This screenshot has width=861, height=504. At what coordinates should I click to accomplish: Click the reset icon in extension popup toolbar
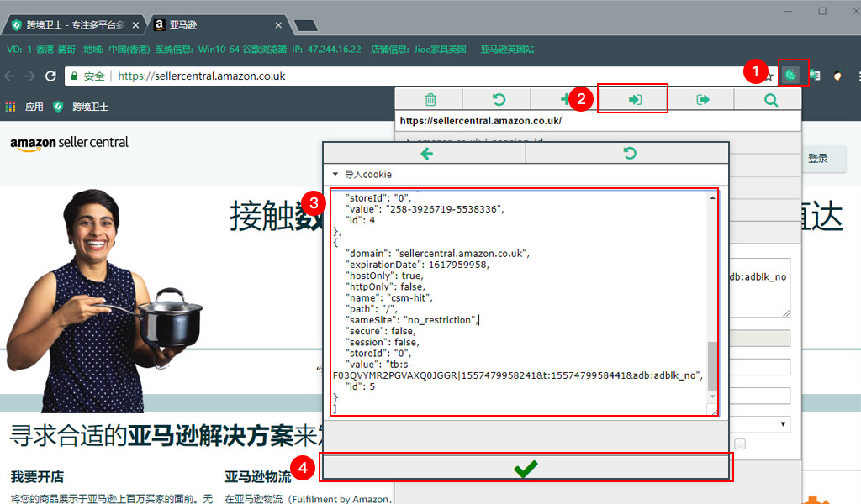tap(499, 99)
